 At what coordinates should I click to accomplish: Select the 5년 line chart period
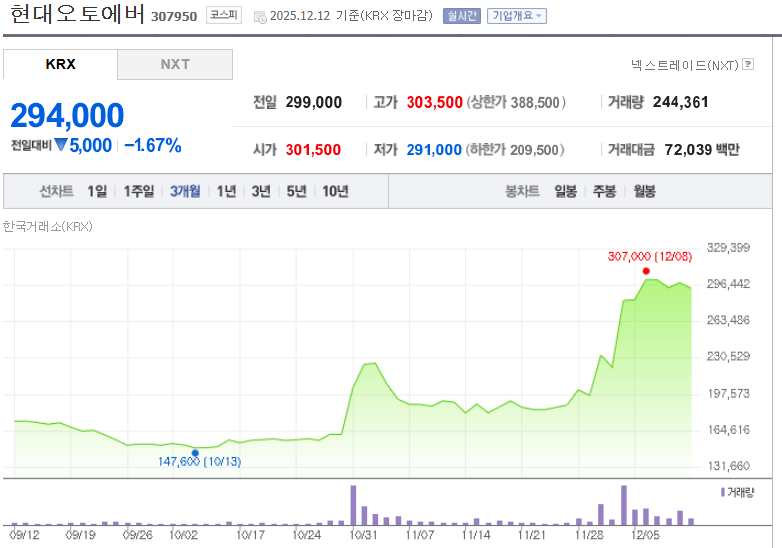click(x=296, y=191)
